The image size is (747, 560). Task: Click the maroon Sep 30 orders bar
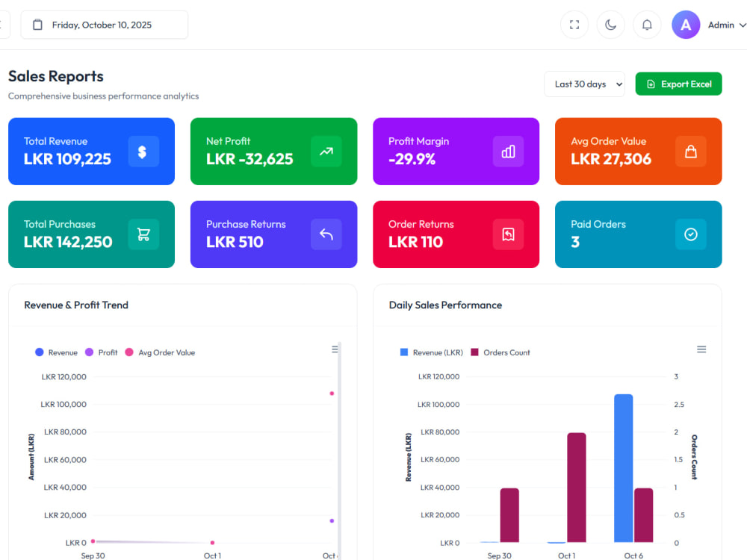click(x=509, y=515)
